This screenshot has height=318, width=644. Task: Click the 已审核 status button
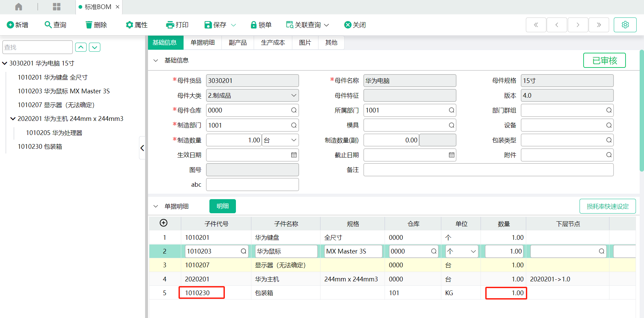coord(604,60)
